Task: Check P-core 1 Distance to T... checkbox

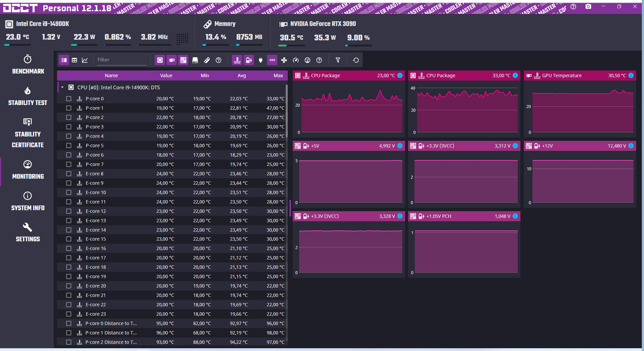Action: [x=69, y=333]
